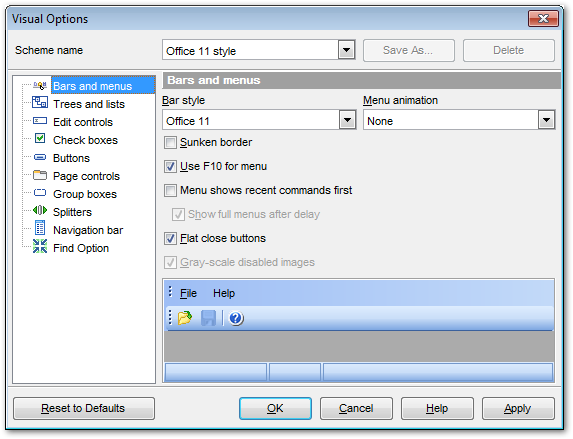Viewport: 573px width, 439px height.
Task: Click the Delete scheme button
Action: [x=509, y=50]
